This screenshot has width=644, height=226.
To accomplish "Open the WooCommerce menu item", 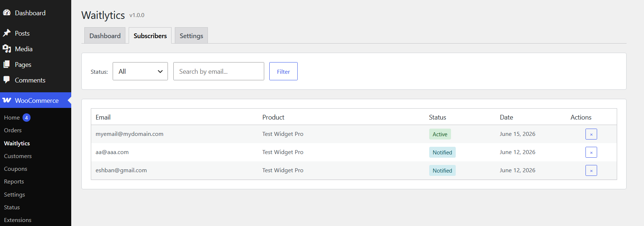I will tap(36, 100).
